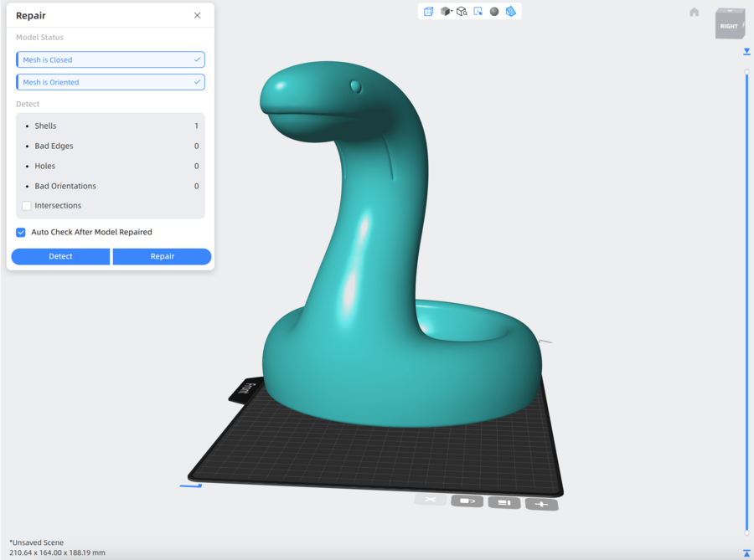Click the home view icon
Image resolution: width=754 pixels, height=560 pixels.
tap(694, 12)
